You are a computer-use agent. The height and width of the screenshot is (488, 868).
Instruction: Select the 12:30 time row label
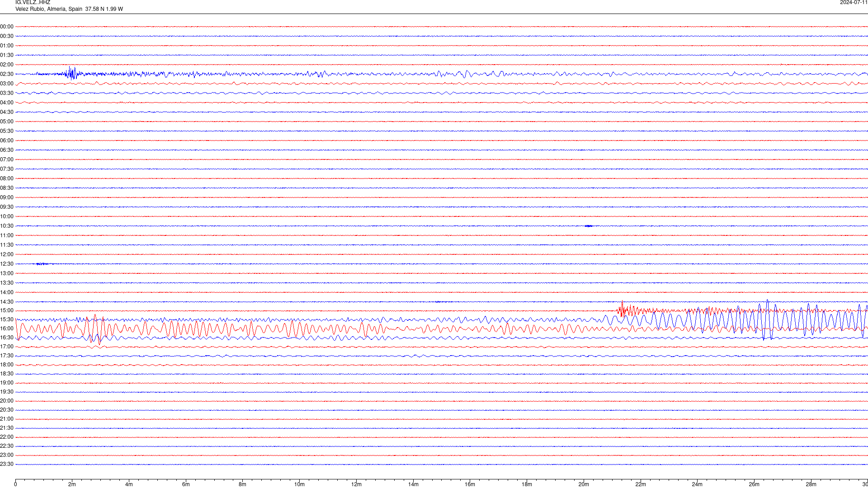7,264
